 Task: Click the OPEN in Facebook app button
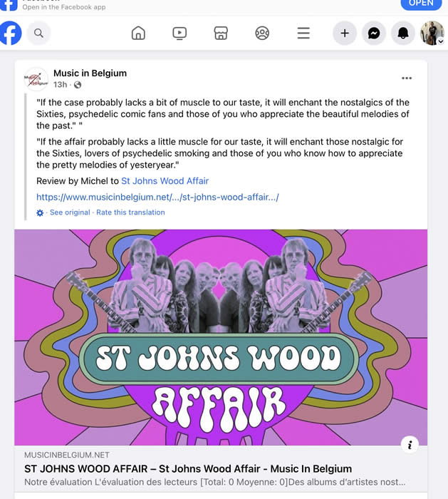[x=422, y=4]
